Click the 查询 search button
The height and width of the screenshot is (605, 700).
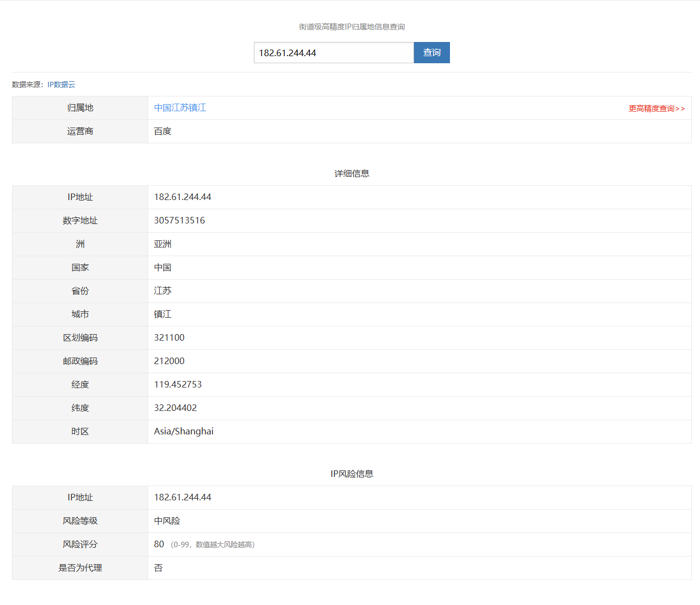[431, 52]
